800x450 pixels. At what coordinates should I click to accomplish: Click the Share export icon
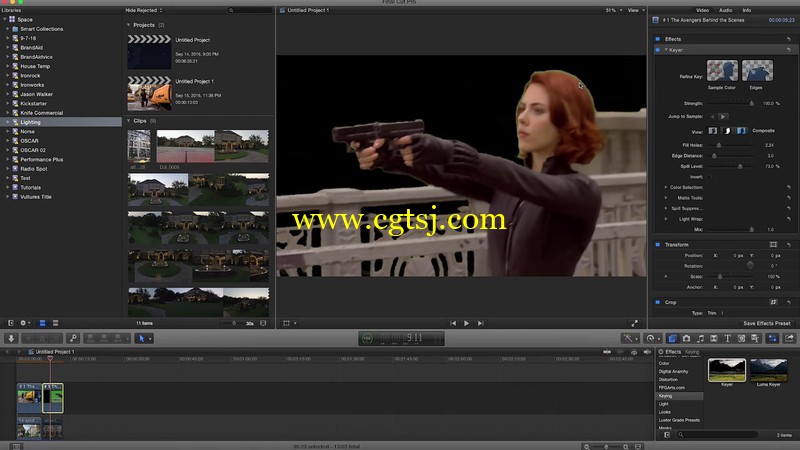click(x=789, y=338)
